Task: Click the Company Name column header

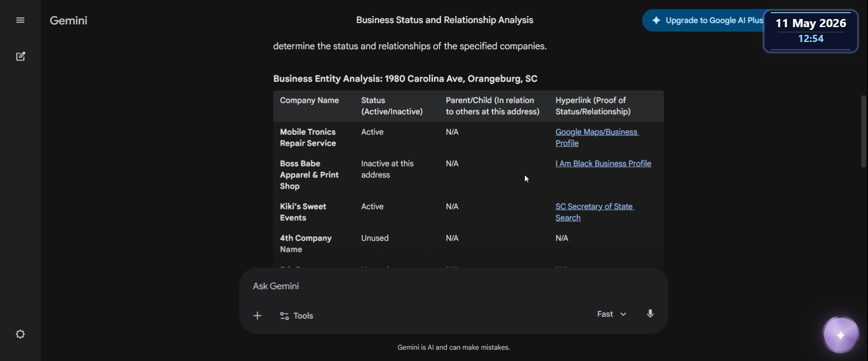Action: (x=309, y=100)
